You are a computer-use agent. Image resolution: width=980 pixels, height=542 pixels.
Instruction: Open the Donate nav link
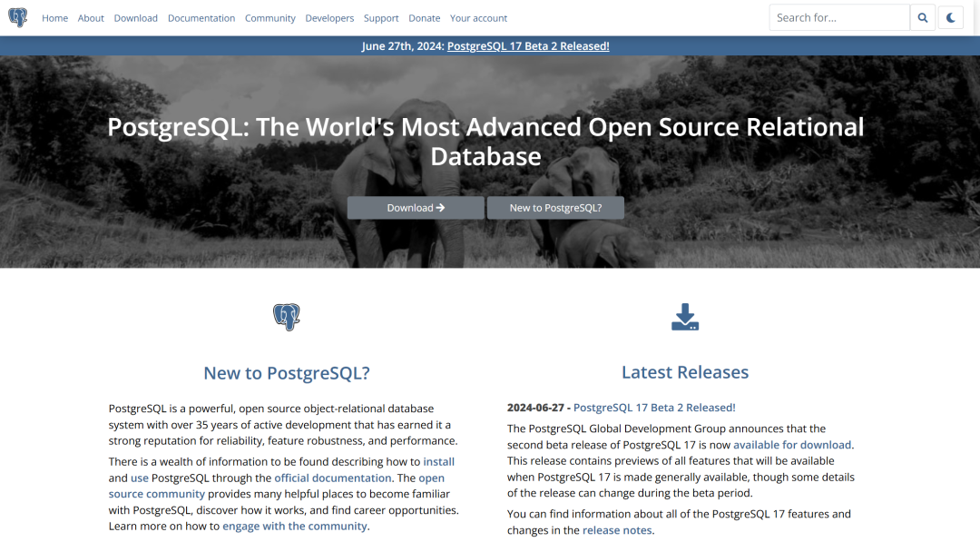click(x=425, y=18)
